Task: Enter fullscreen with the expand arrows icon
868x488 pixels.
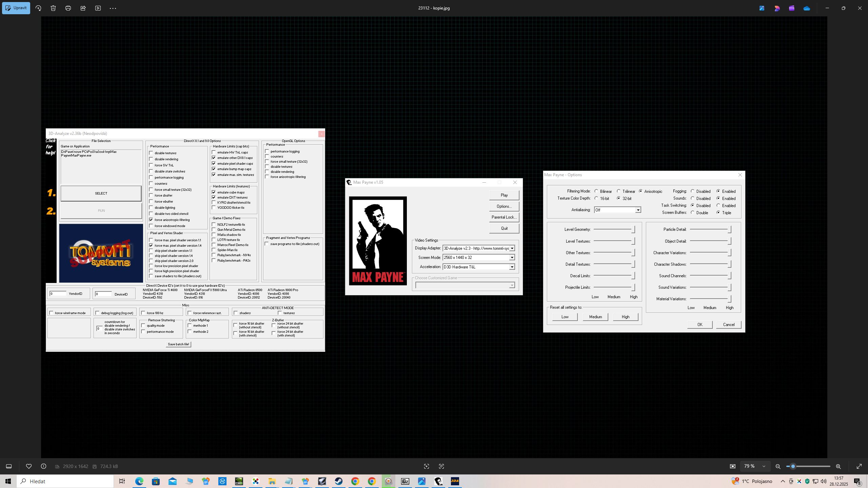Action: (859, 466)
